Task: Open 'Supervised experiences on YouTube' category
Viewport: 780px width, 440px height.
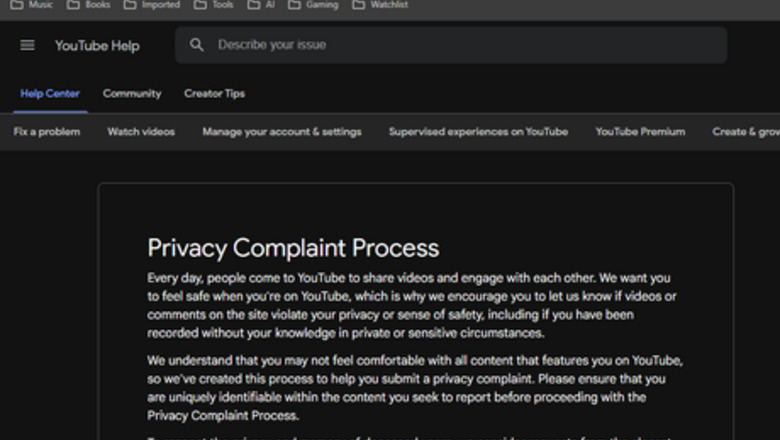Action: coord(478,132)
